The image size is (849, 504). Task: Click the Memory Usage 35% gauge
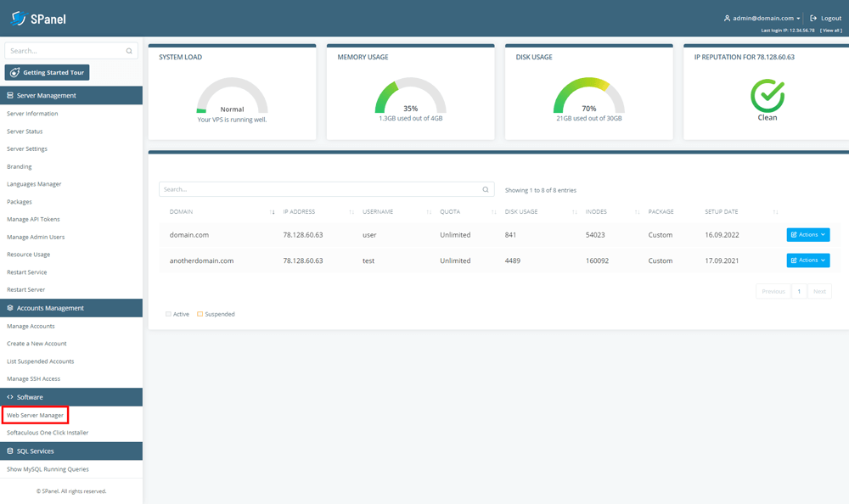pos(410,95)
